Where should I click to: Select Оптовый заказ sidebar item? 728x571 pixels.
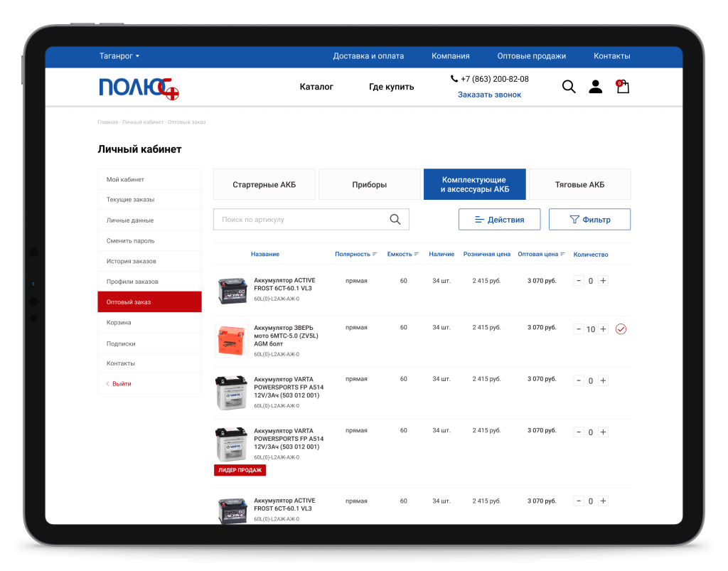tap(149, 301)
